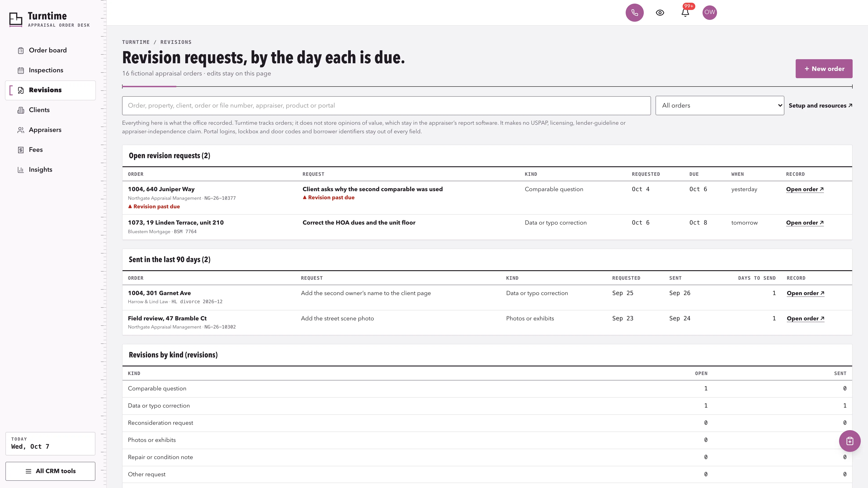Viewport: 868px width, 488px height.
Task: Open order for 301 Garnet Ave
Action: point(805,293)
